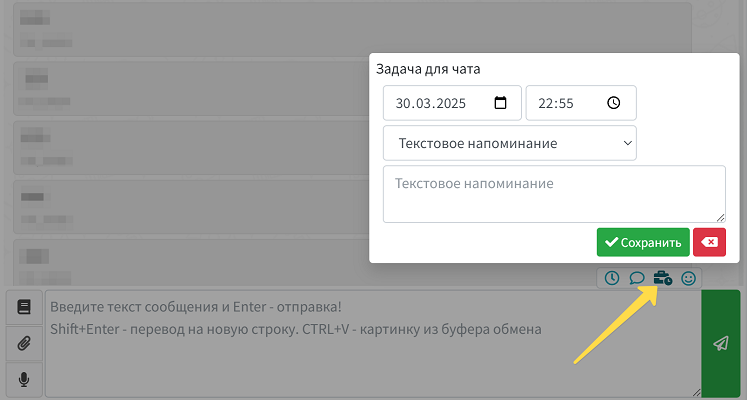Open the emoji smiley picker
This screenshot has width=747, height=400.
(688, 278)
